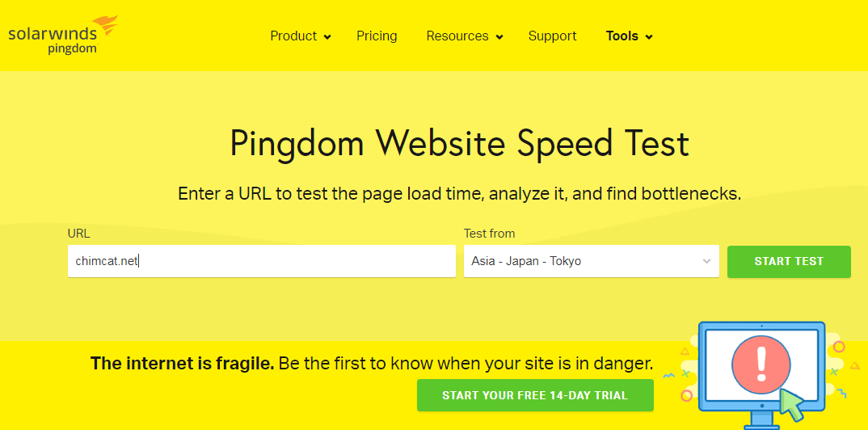Open the Test from location dropdown
Image resolution: width=868 pixels, height=430 pixels.
[x=592, y=261]
